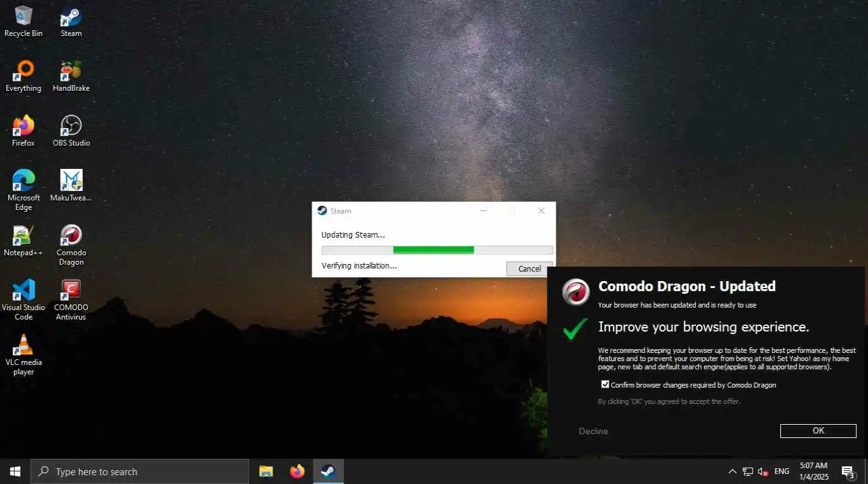Screen dimensions: 868x484
Task: Show hidden system tray icons
Action: coord(732,471)
